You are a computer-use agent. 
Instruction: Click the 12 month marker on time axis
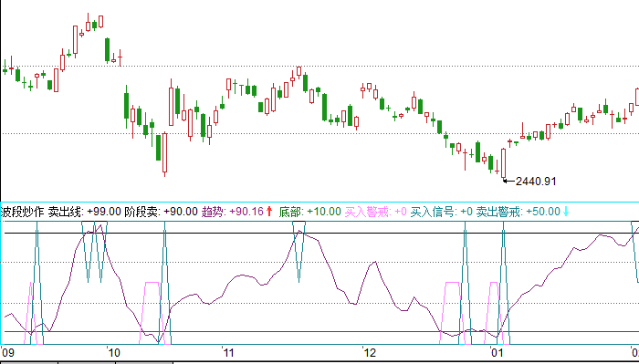tap(370, 352)
